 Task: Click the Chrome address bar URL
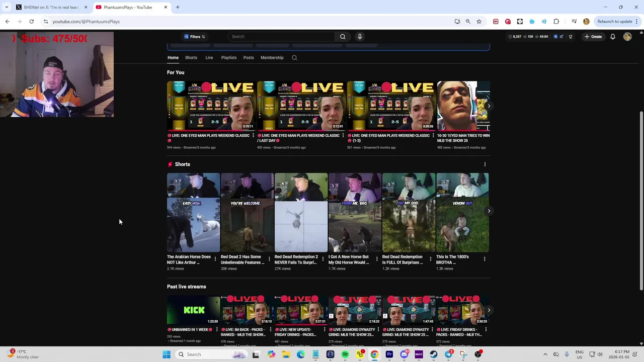(86, 22)
